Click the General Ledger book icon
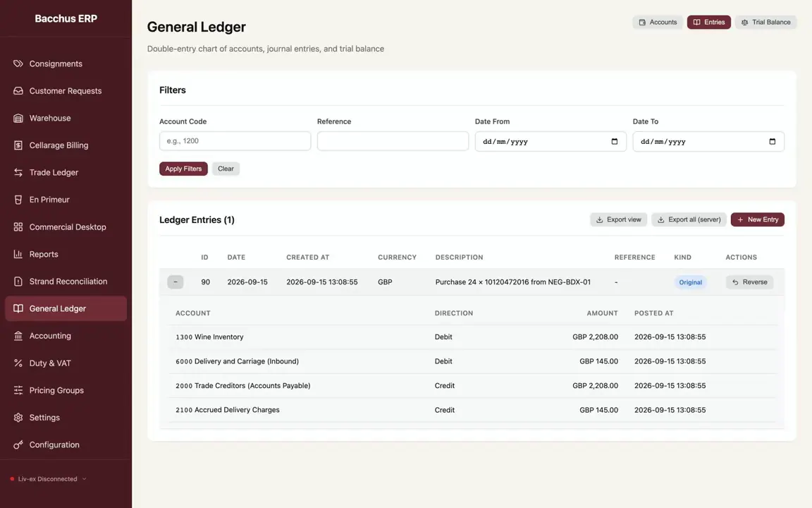The width and height of the screenshot is (812, 508). coord(18,308)
